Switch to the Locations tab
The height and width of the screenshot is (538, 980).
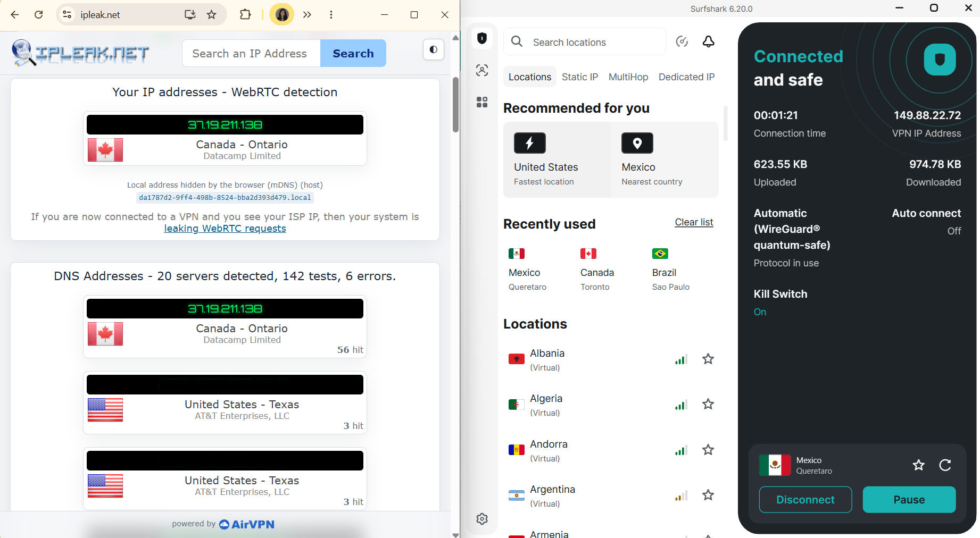click(x=530, y=77)
